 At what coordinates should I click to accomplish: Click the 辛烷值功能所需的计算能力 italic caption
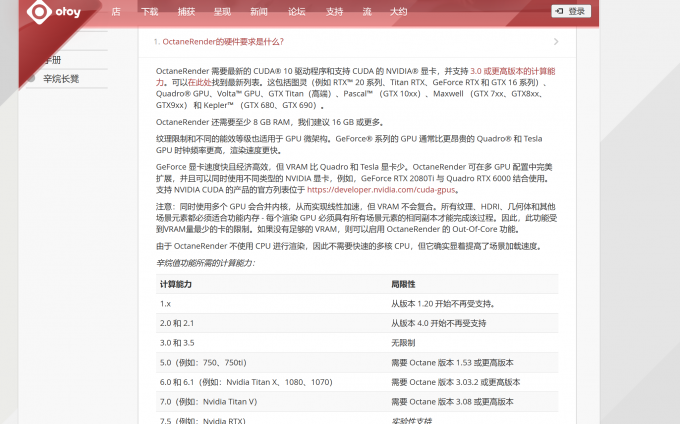pyautogui.click(x=206, y=263)
